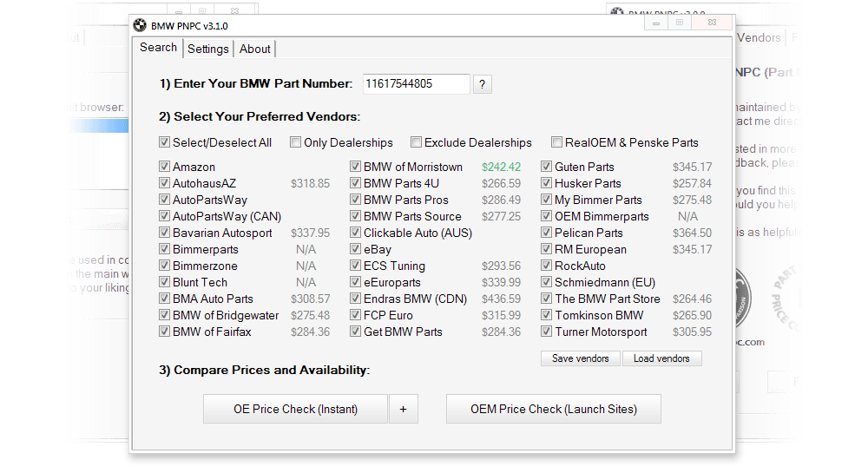Toggle Turner Motorsport checkbox
The image size is (868, 473).
[546, 332]
